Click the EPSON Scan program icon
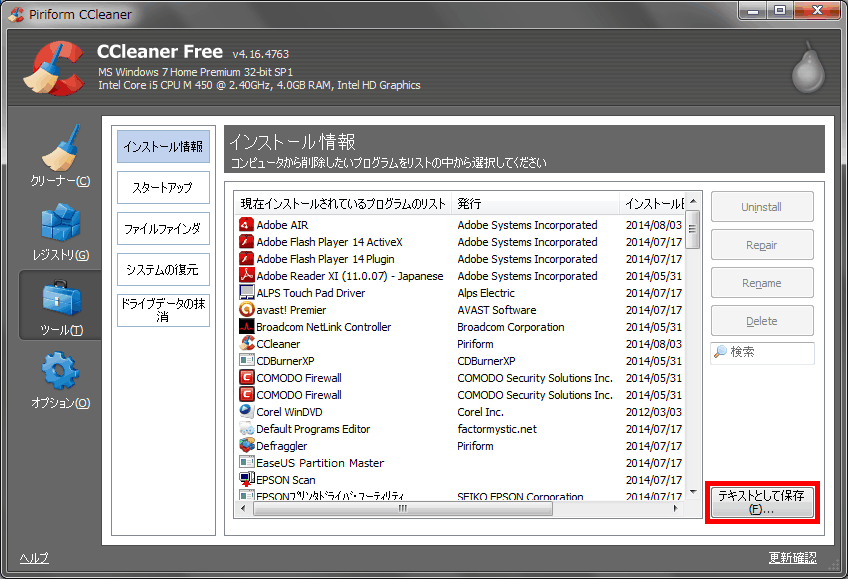Image resolution: width=848 pixels, height=579 pixels. pos(247,480)
